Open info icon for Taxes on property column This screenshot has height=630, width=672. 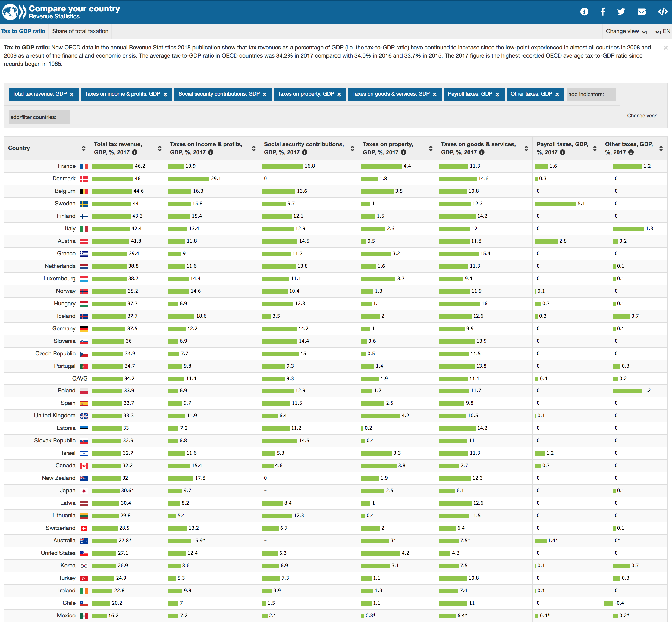coord(403,152)
